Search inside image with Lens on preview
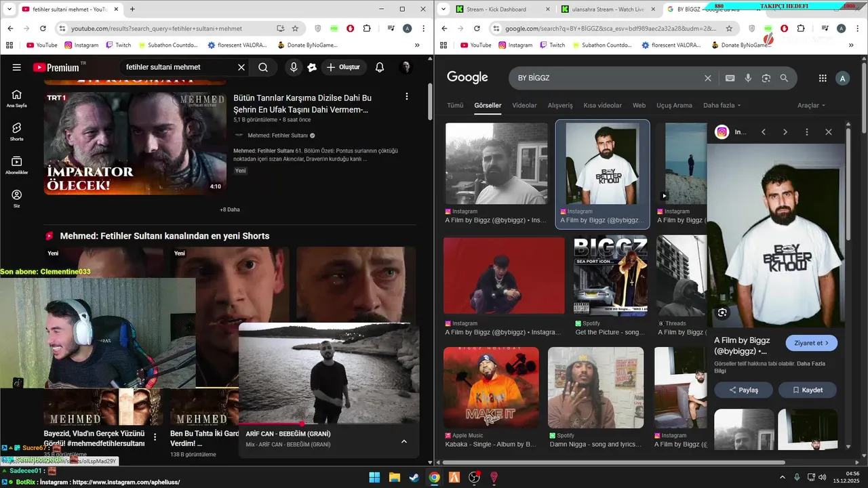 pos(722,312)
